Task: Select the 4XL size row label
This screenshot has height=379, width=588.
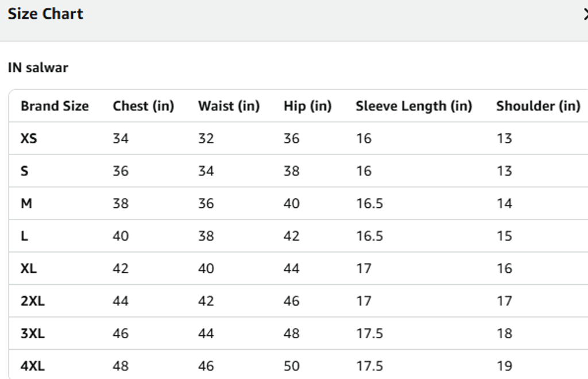Action: click(x=33, y=366)
